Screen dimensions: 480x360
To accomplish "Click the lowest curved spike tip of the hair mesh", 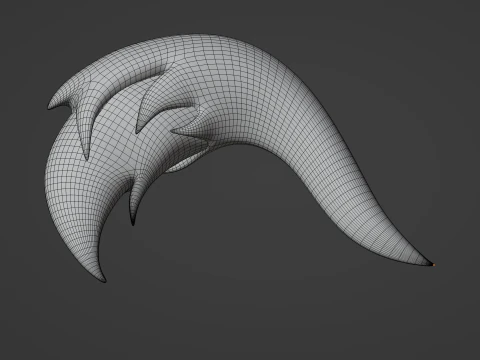I will 104,280.
